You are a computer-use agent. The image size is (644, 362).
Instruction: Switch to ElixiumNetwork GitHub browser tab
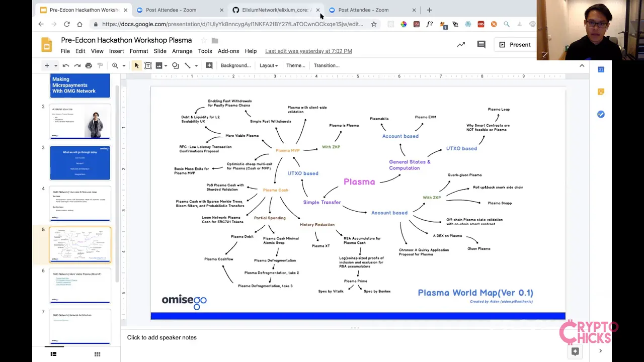[275, 10]
